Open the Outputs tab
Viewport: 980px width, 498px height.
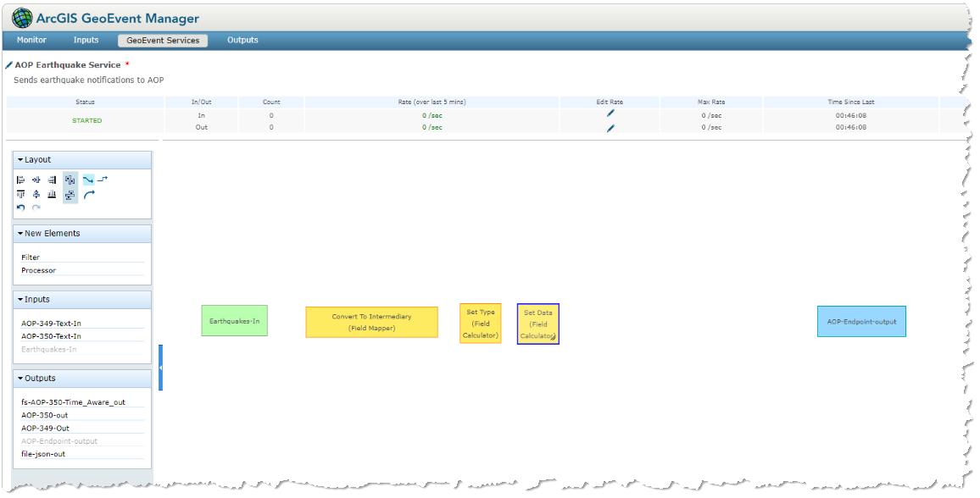pyautogui.click(x=242, y=40)
